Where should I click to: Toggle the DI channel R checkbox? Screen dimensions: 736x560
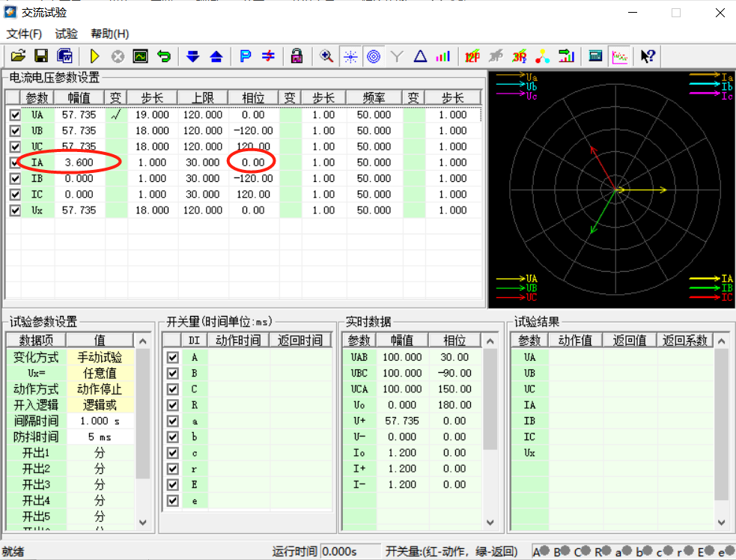173,405
